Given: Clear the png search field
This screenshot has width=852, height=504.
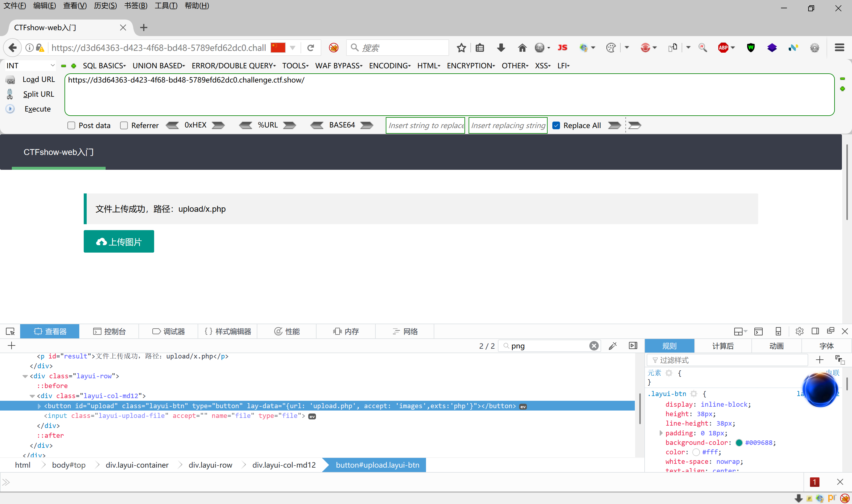Looking at the screenshot, I should (593, 346).
